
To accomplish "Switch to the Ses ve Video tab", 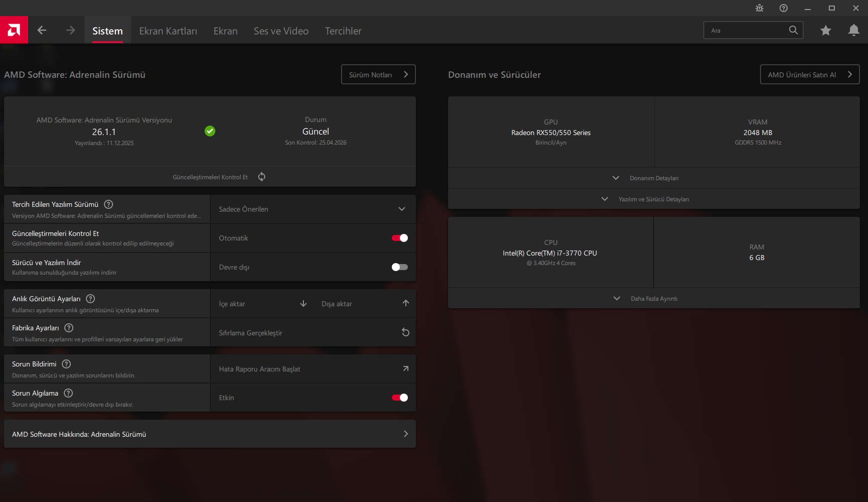I will point(281,31).
